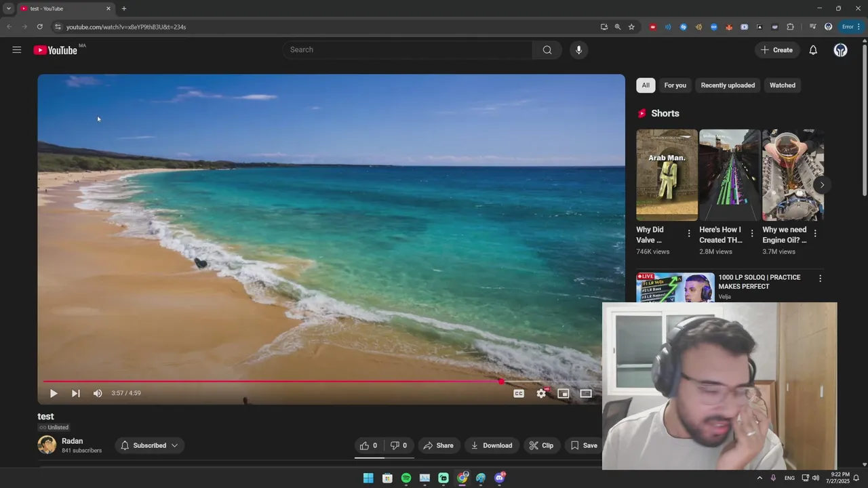
Task: Open the 1000 LP SOLOQ live video title
Action: point(759,282)
